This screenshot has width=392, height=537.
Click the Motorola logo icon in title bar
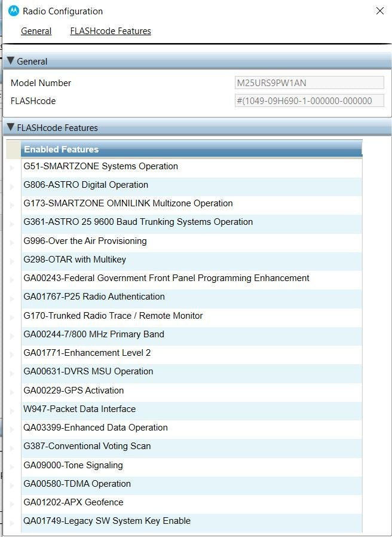click(x=14, y=11)
